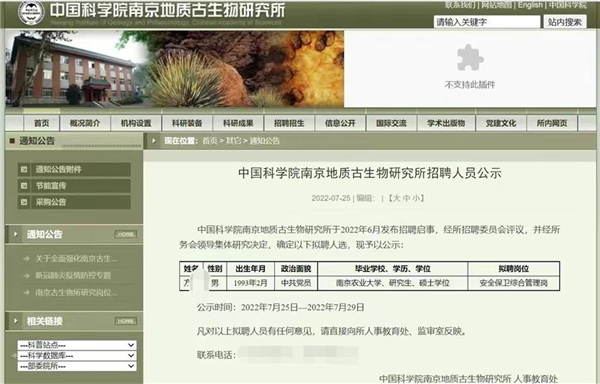
Task: Open the 关于全面强化南京古生... notice link
Action: 76,259
